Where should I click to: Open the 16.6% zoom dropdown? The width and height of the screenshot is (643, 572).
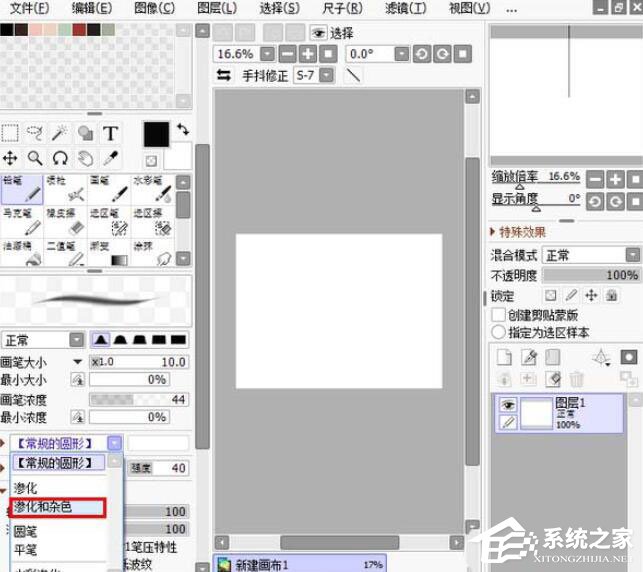(x=267, y=54)
